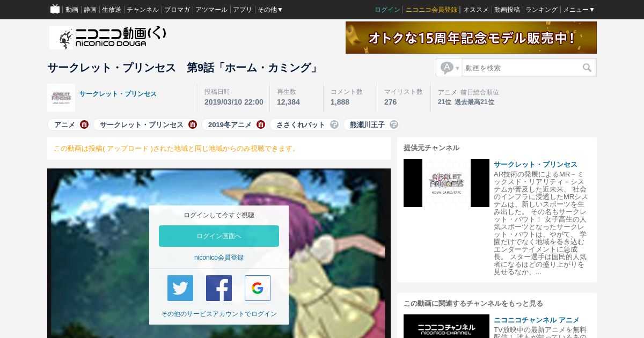
Task: Click その他のサービスアカウントでログイン link
Action: click(x=219, y=314)
